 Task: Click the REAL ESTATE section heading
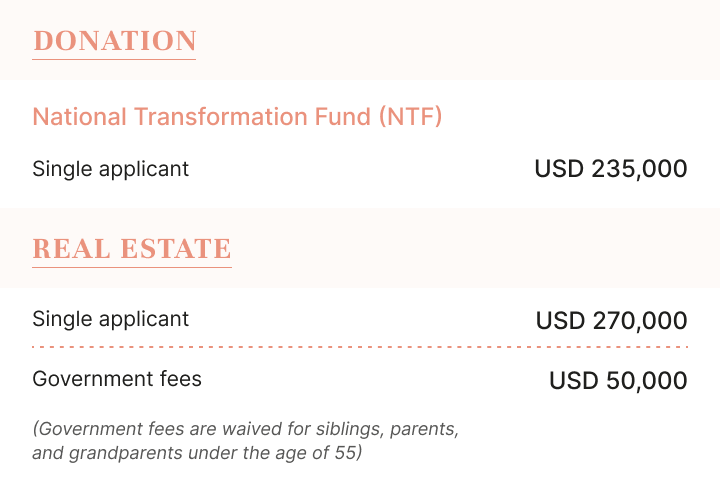click(132, 249)
